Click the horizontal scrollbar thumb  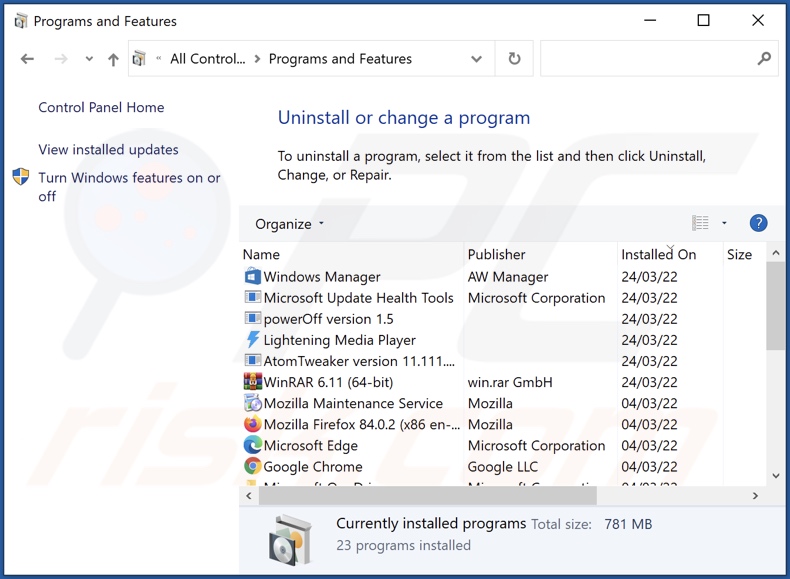tap(428, 496)
